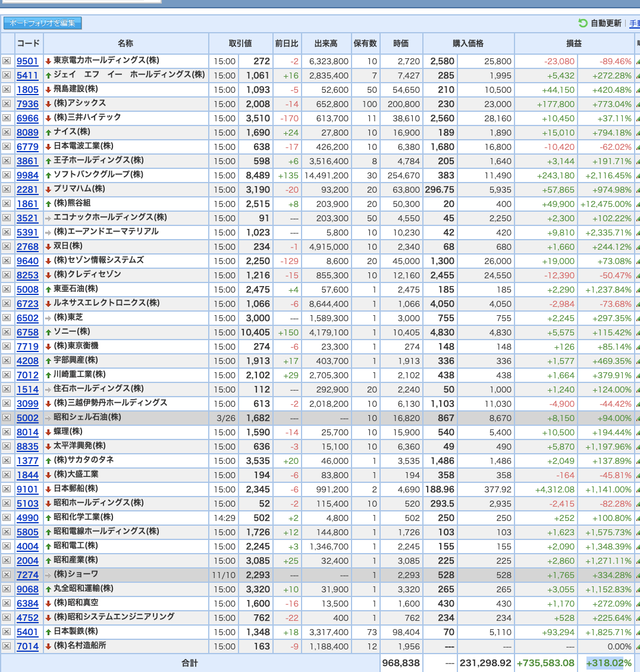The width and height of the screenshot is (640, 672).
Task: Click volume 14,491,200 cell
Action: point(326,175)
